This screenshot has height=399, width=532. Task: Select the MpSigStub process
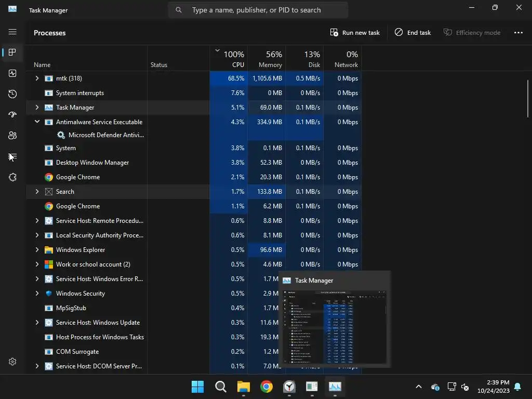(x=71, y=308)
